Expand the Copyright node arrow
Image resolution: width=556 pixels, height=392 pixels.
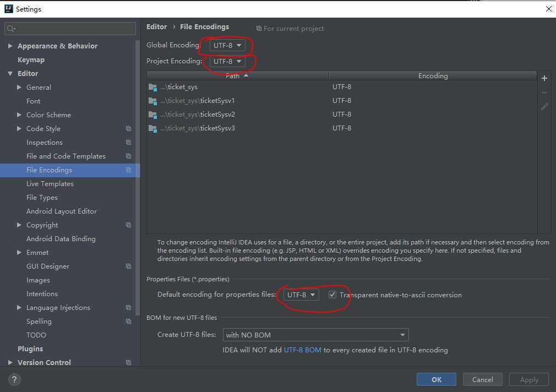point(19,225)
